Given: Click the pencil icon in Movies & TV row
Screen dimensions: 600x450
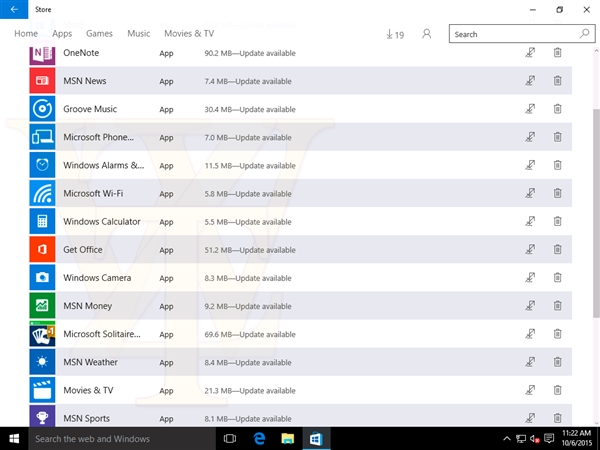Looking at the screenshot, I should point(529,390).
